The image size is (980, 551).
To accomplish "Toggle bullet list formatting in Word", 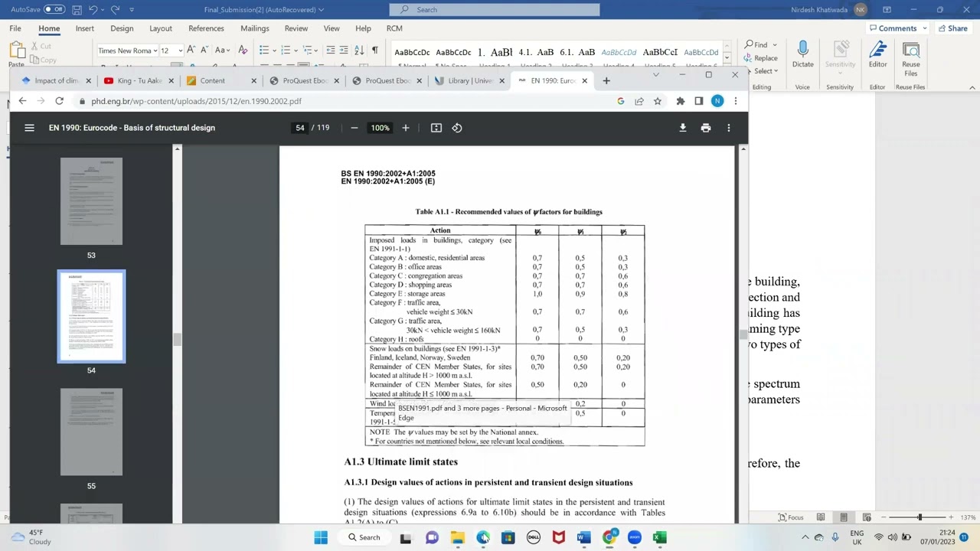I will click(263, 51).
